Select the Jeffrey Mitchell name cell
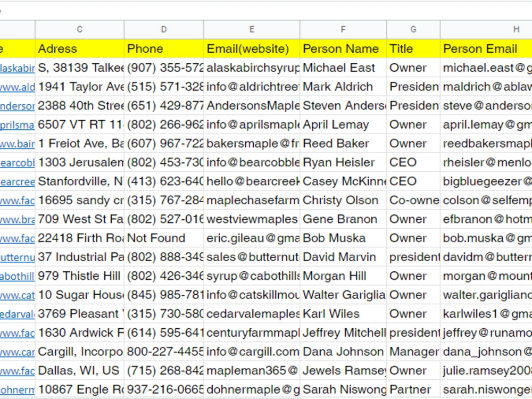The height and width of the screenshot is (399, 532). tap(343, 333)
